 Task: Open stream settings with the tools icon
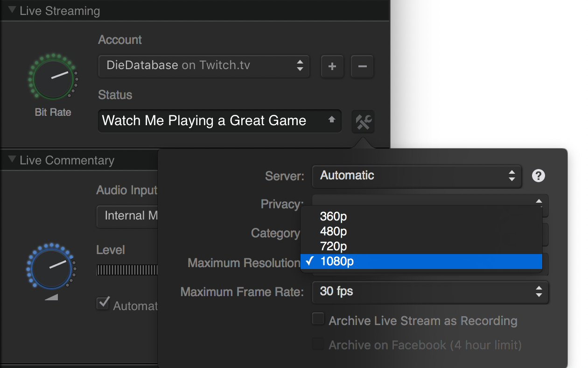point(363,122)
